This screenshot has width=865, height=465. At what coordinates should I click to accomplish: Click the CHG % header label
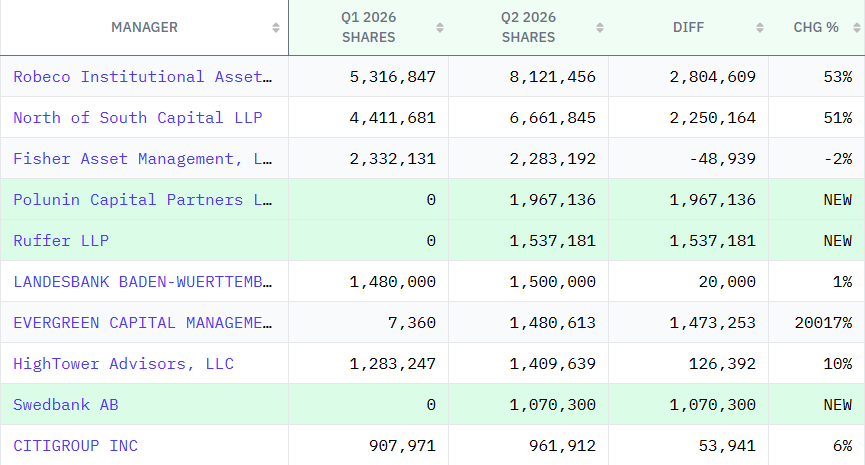click(816, 28)
